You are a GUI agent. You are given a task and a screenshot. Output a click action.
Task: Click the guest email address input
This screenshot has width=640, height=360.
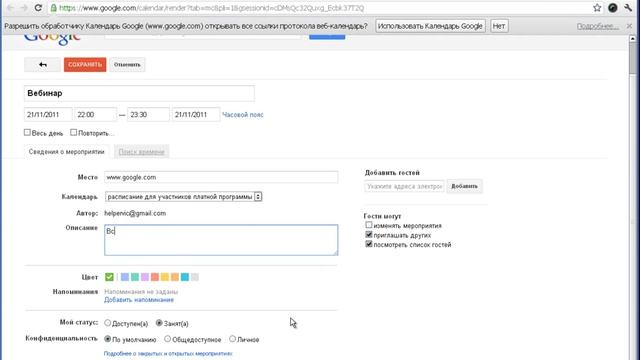click(404, 186)
